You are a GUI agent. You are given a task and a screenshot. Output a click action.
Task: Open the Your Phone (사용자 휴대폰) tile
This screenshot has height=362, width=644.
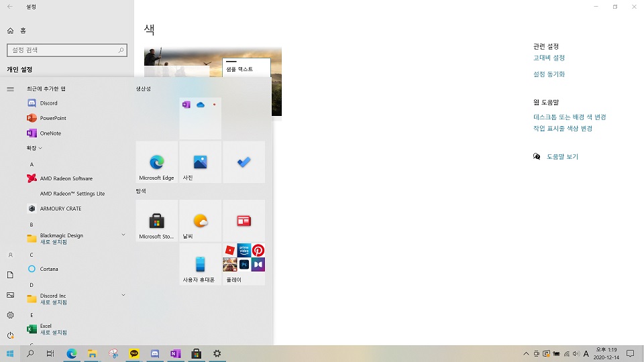tap(201, 264)
